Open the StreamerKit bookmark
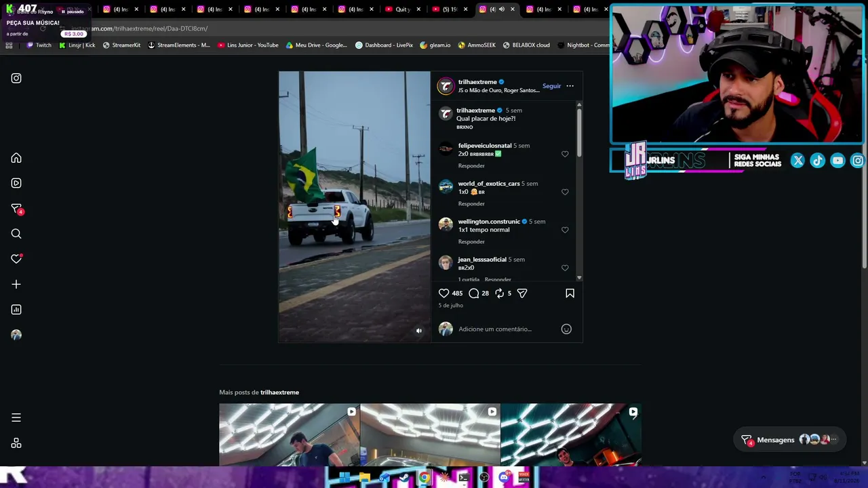Viewport: 868px width, 488px height. 121,45
